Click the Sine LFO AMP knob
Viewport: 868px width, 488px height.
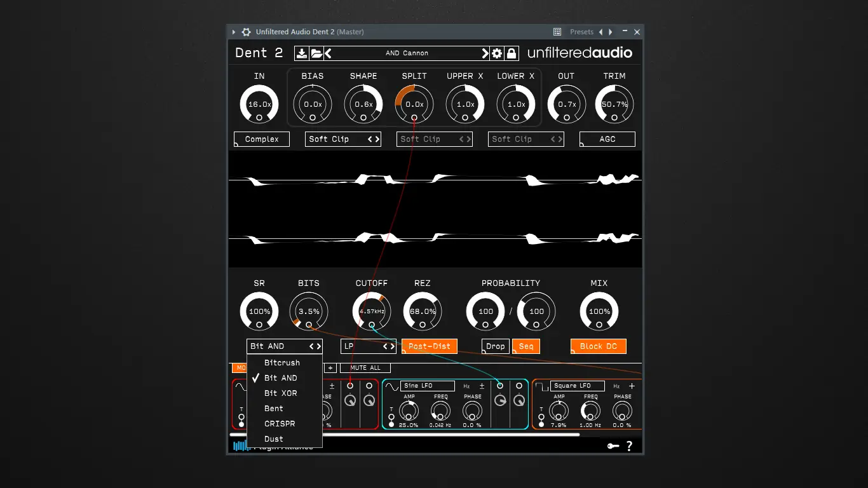click(x=409, y=411)
